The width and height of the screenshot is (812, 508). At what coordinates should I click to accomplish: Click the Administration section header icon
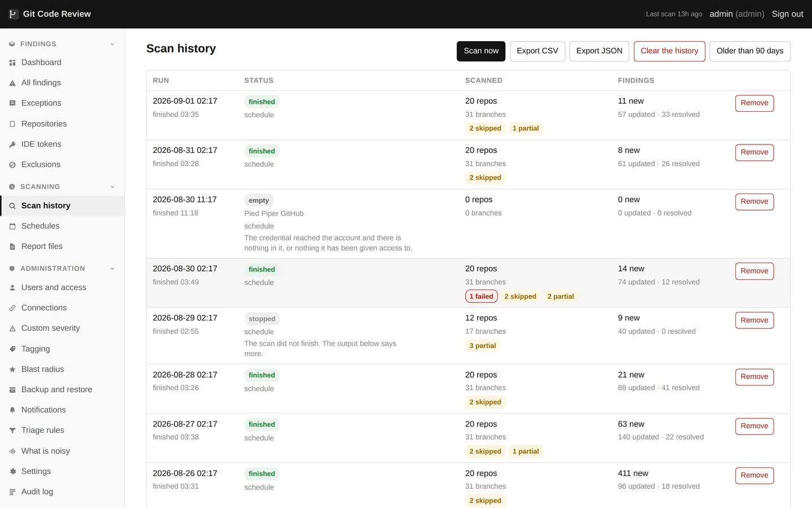(x=12, y=269)
